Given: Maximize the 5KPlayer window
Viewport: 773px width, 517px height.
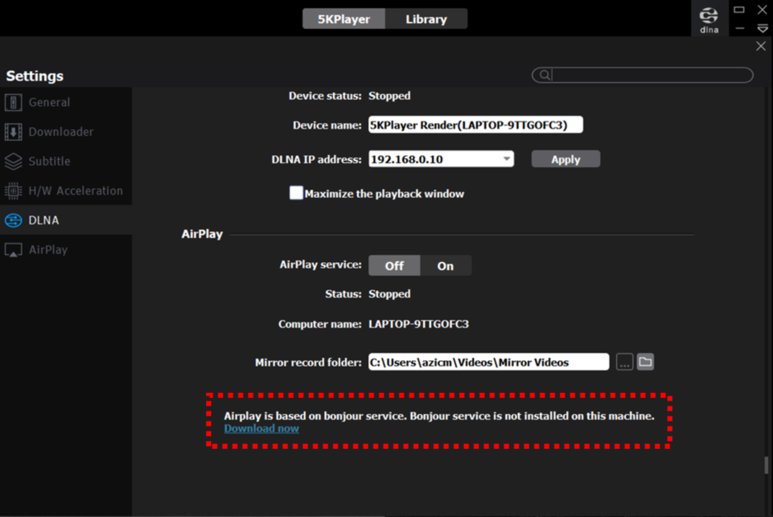Looking at the screenshot, I should pos(738,10).
